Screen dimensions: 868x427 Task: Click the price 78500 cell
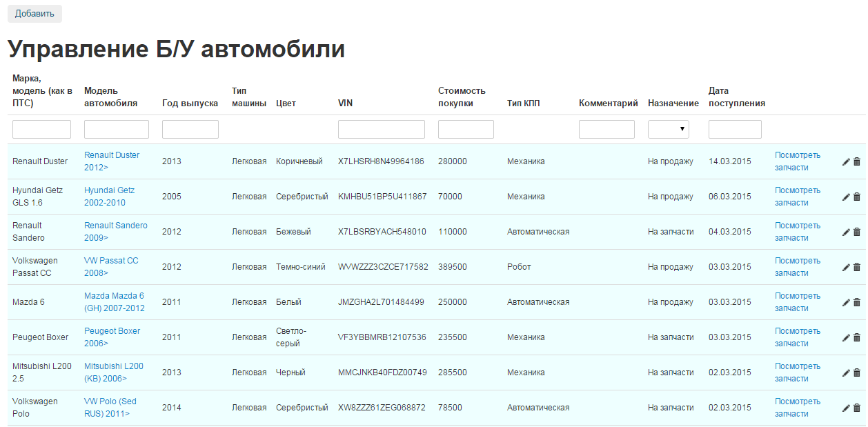(x=450, y=408)
